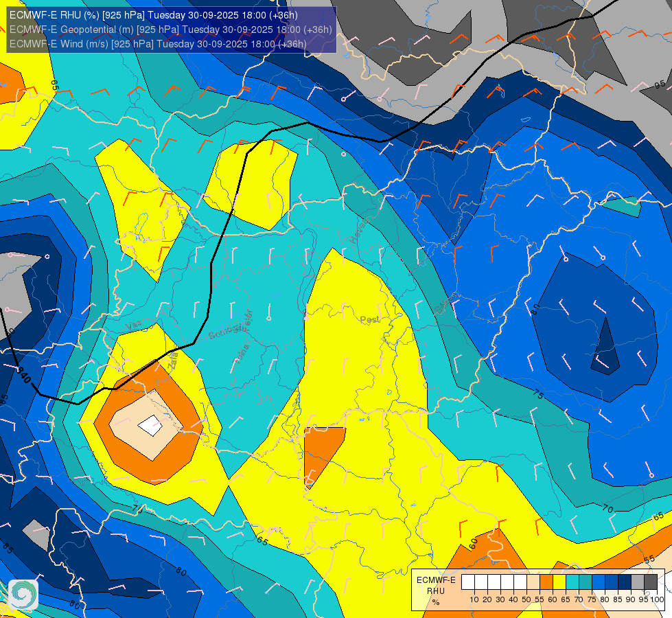The height and width of the screenshot is (618, 672).
Task: Pick the yellow 60-65 legend swatch
Action: pyautogui.click(x=559, y=582)
